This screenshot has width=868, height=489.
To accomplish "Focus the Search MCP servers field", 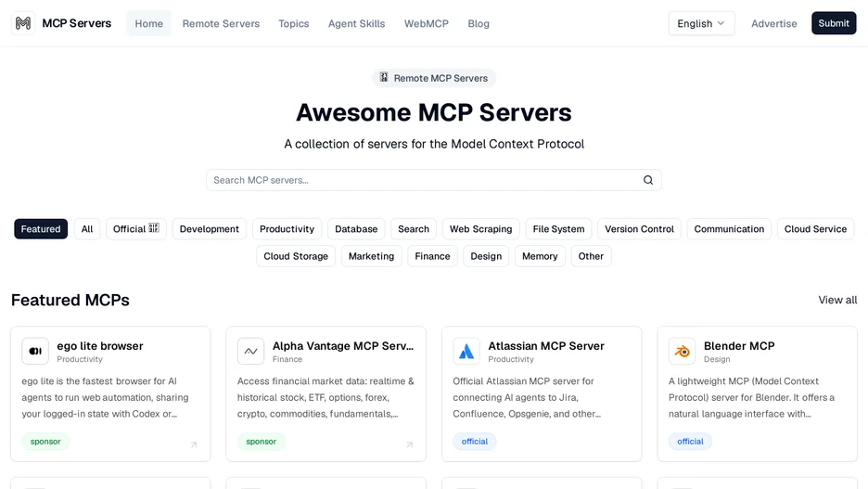I will [x=433, y=180].
